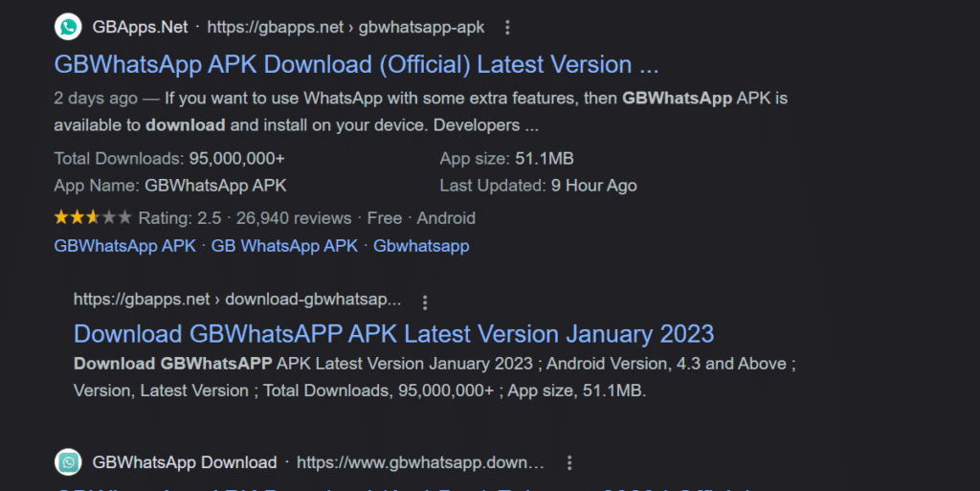
Task: Open the three-dot menu beside download-gbwhatsap URL
Action: click(x=425, y=303)
